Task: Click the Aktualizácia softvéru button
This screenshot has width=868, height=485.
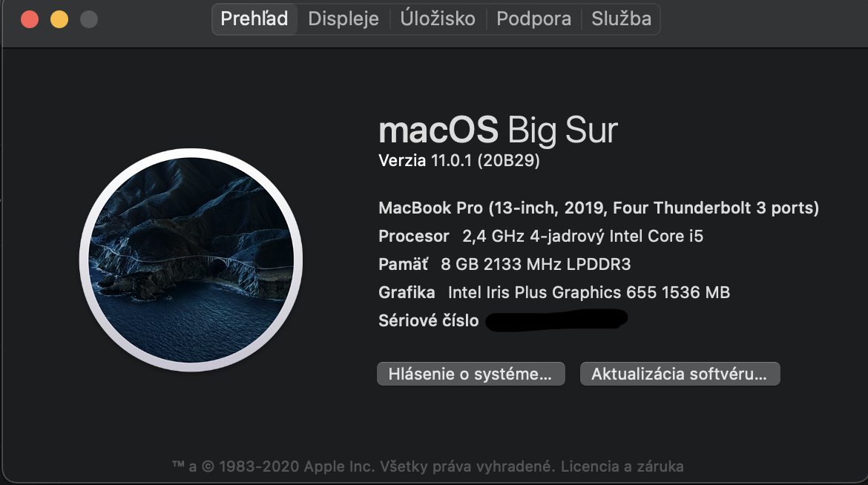Action: click(x=680, y=374)
